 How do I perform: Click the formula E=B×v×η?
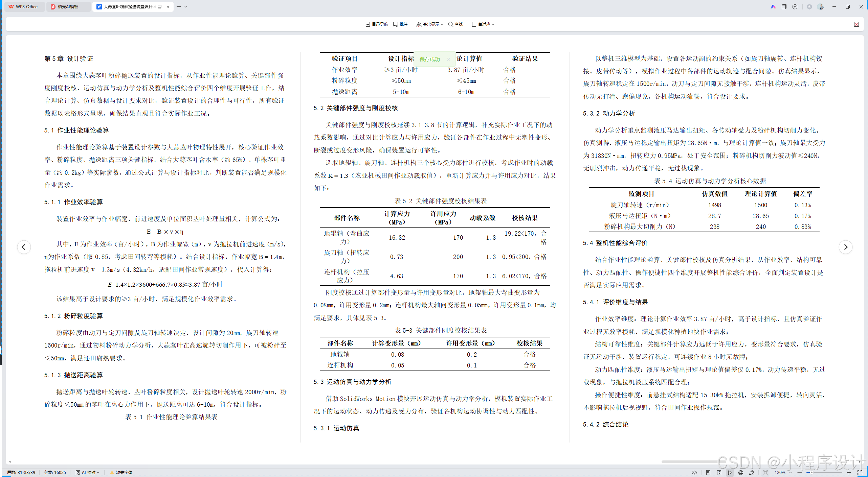(165, 232)
